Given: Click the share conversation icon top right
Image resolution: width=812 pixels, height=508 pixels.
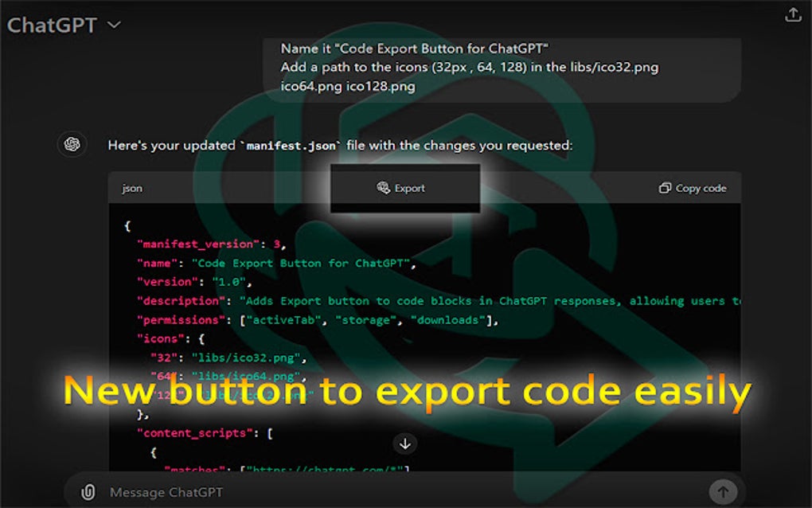Looking at the screenshot, I should tap(792, 14).
